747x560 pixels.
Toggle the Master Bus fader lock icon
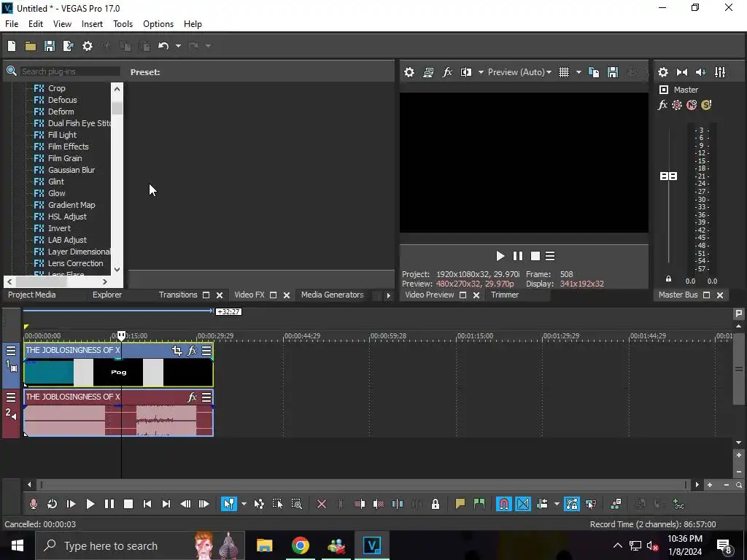coord(668,279)
